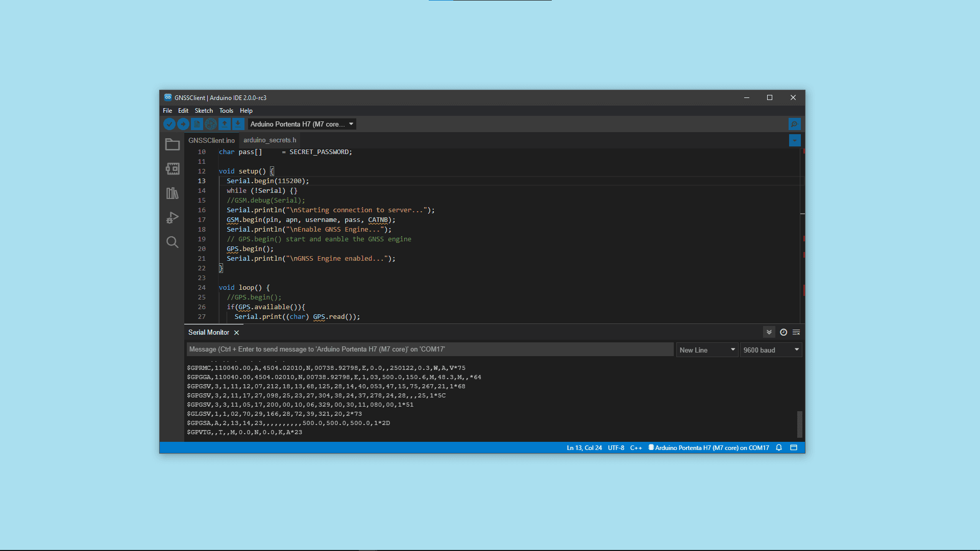Close the Serial Monitor tab
The image size is (980, 551).
(x=236, y=333)
